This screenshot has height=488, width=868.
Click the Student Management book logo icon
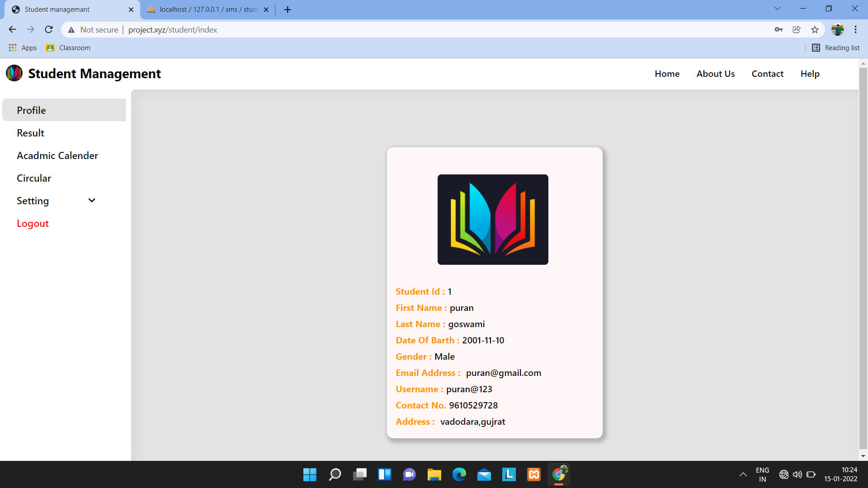coord(14,73)
